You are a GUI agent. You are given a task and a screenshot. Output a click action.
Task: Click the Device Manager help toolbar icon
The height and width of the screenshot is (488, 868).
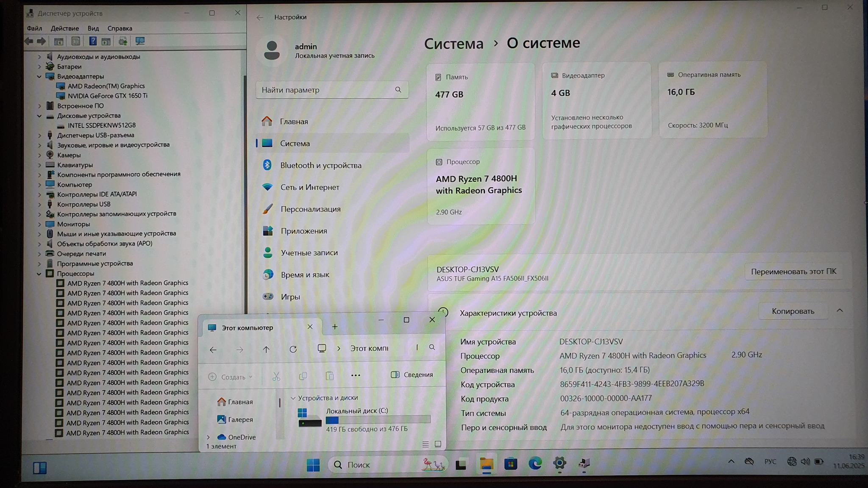click(x=92, y=41)
